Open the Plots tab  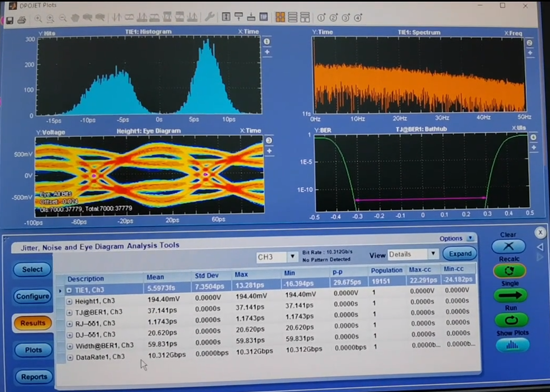point(33,350)
